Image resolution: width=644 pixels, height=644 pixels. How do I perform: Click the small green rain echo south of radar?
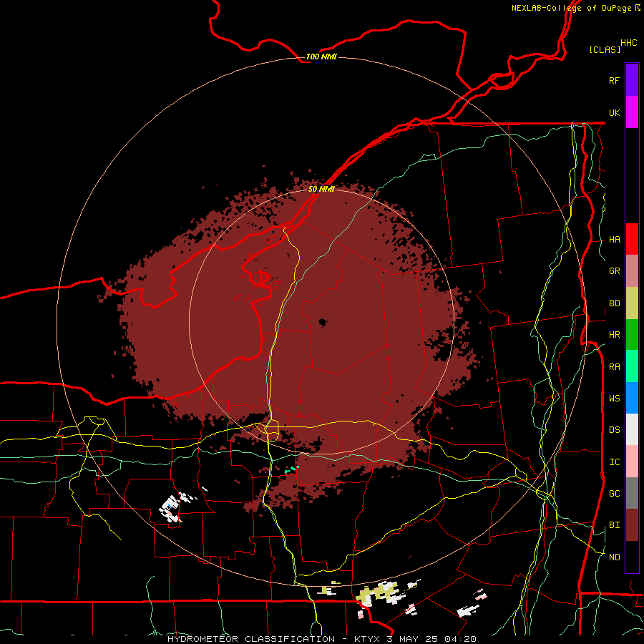click(292, 469)
